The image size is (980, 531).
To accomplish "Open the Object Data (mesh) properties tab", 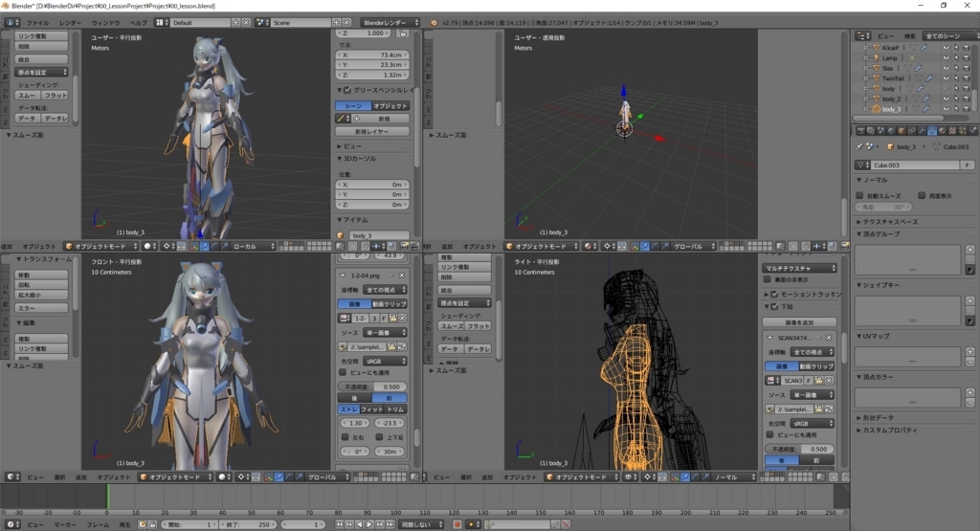I will coord(932,130).
